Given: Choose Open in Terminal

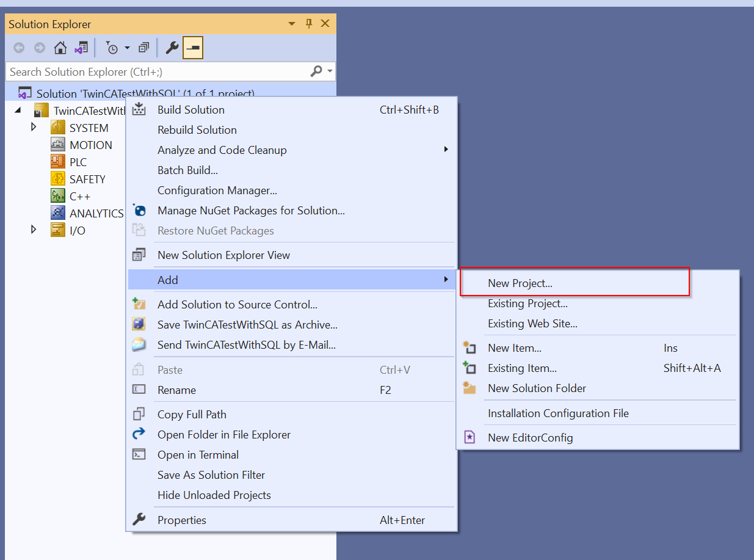Looking at the screenshot, I should [291, 455].
